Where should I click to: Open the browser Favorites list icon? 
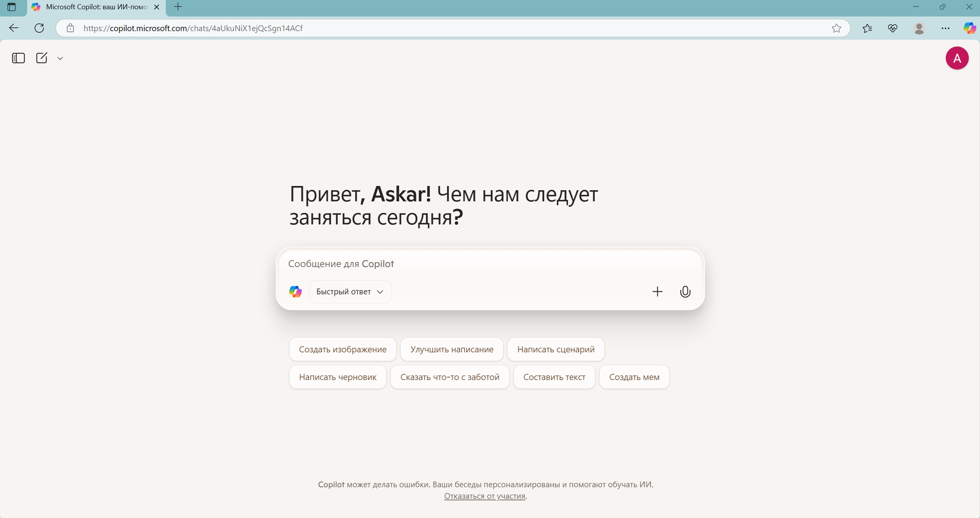[867, 28]
